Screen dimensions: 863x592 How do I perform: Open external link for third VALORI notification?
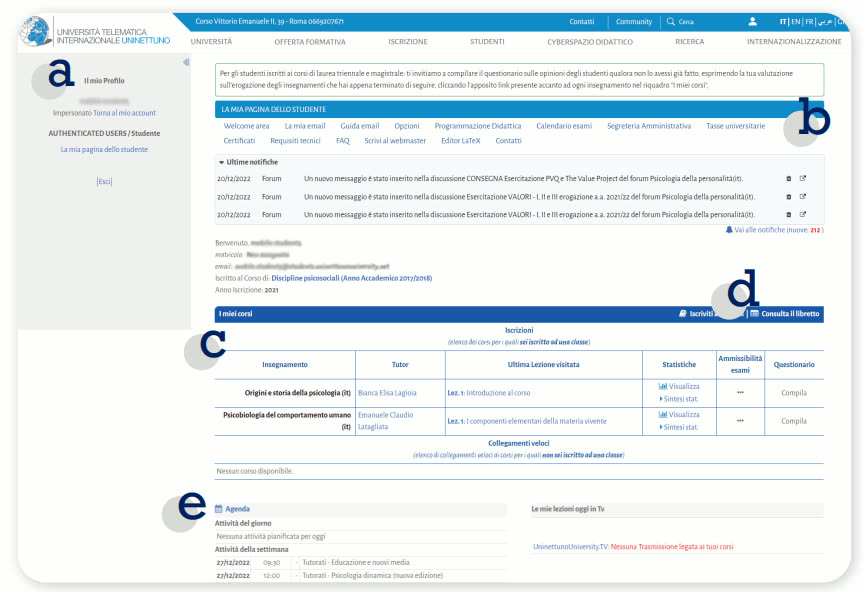click(x=802, y=214)
